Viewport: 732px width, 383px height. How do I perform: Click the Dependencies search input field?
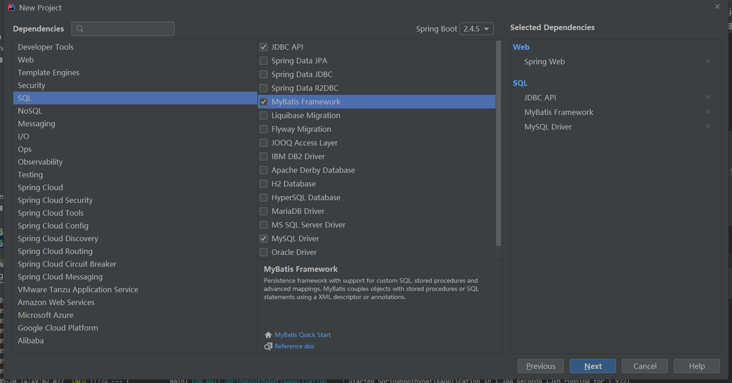[x=123, y=29]
